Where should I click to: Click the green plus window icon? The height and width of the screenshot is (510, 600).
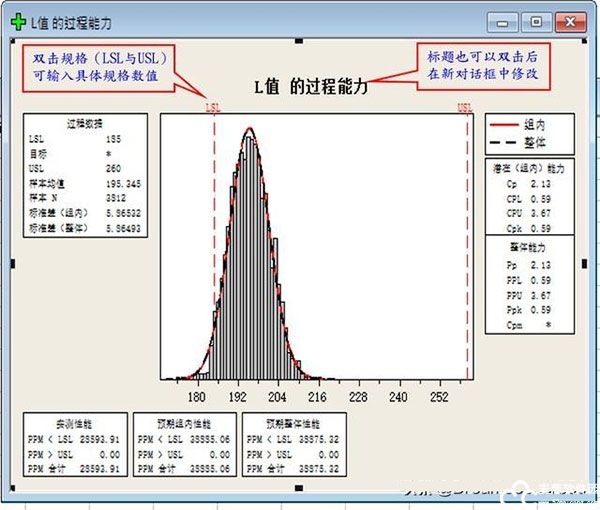(18, 23)
